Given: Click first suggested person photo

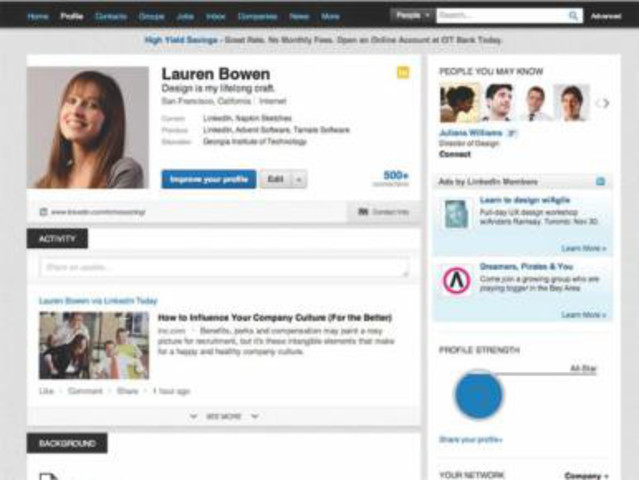Looking at the screenshot, I should pos(460,103).
